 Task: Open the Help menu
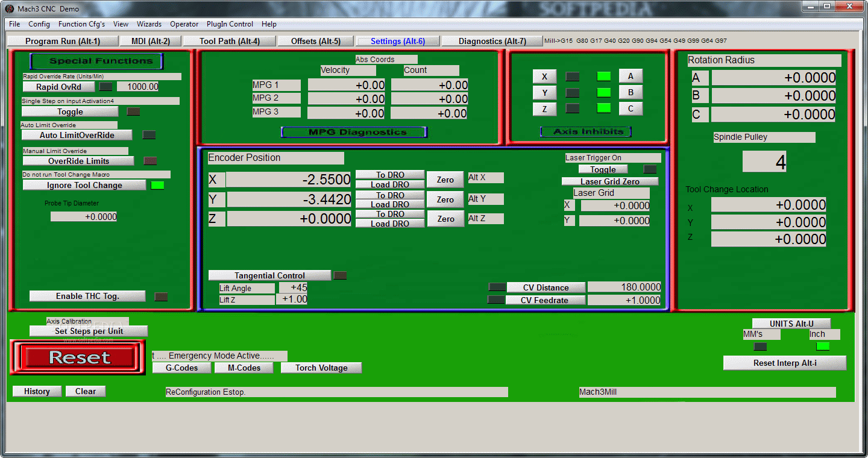tap(269, 24)
